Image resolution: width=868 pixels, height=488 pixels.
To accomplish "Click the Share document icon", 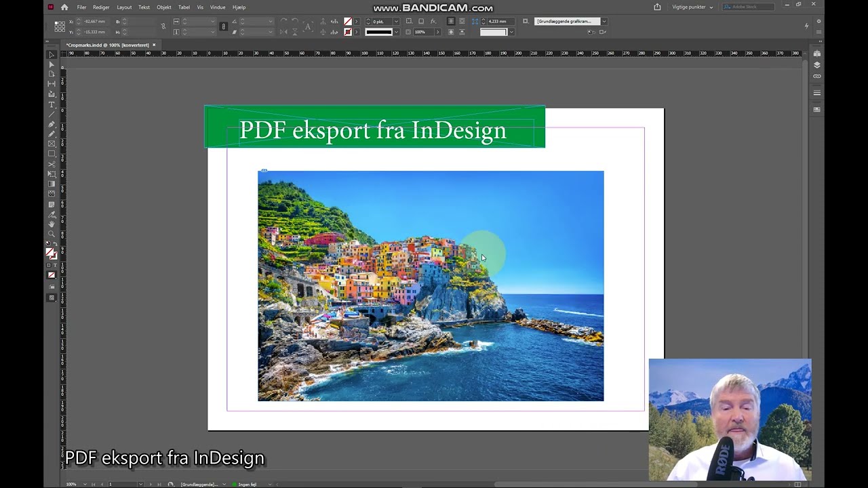I will point(657,7).
